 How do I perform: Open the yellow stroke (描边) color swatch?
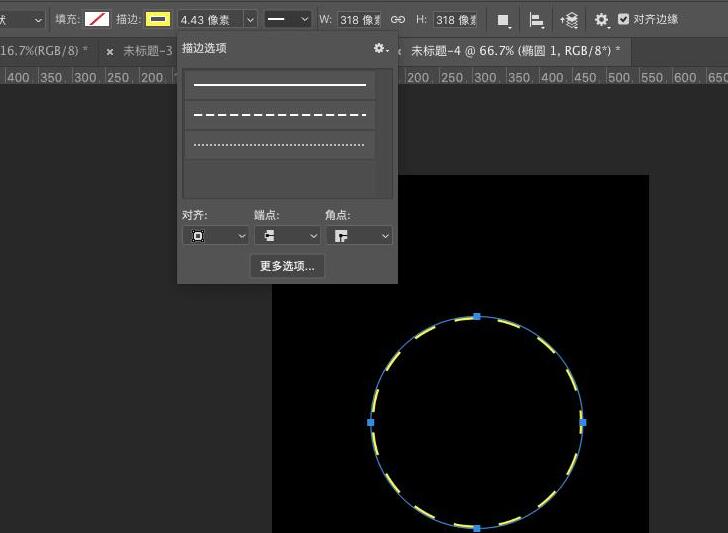158,20
